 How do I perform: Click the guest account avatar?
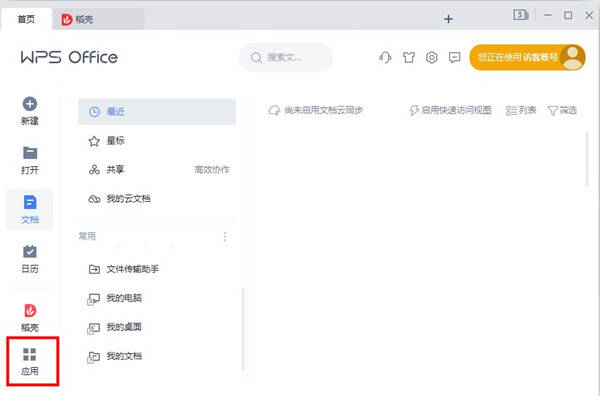[x=572, y=57]
